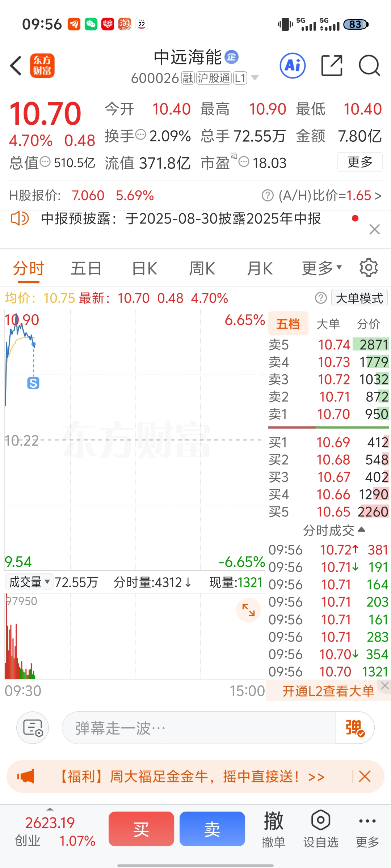Tap the 换手 info icon
391x868 pixels.
[x=140, y=135]
